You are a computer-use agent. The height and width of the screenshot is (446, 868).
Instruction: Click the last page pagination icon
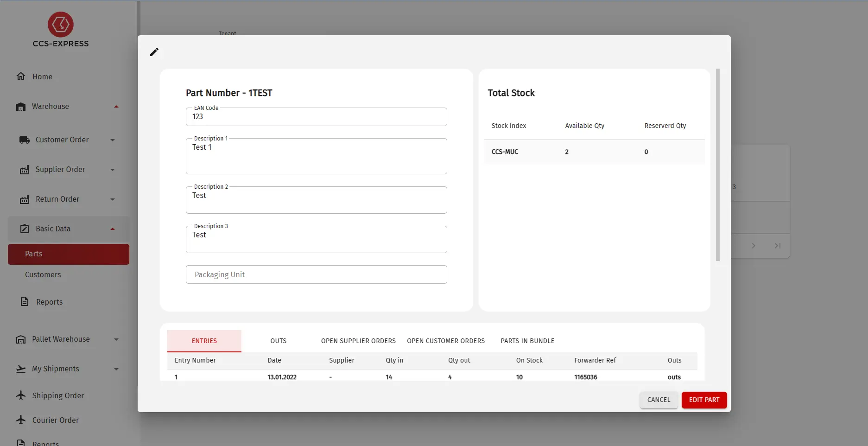[778, 246]
